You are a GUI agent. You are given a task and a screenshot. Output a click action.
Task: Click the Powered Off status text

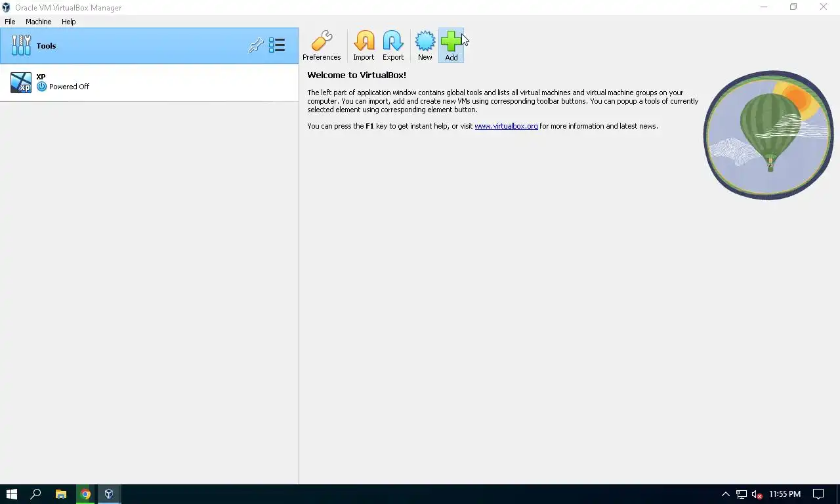click(69, 87)
